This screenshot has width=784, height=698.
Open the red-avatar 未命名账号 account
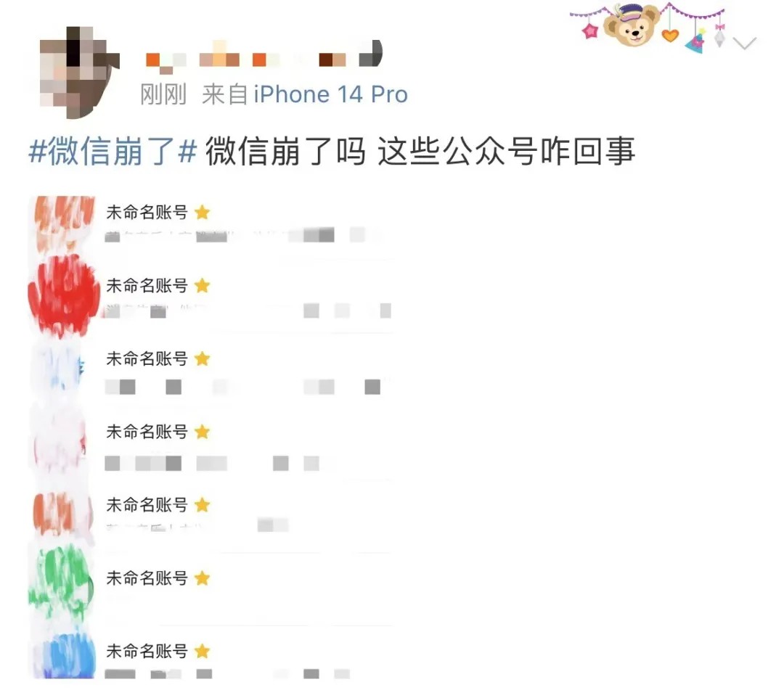(x=211, y=297)
